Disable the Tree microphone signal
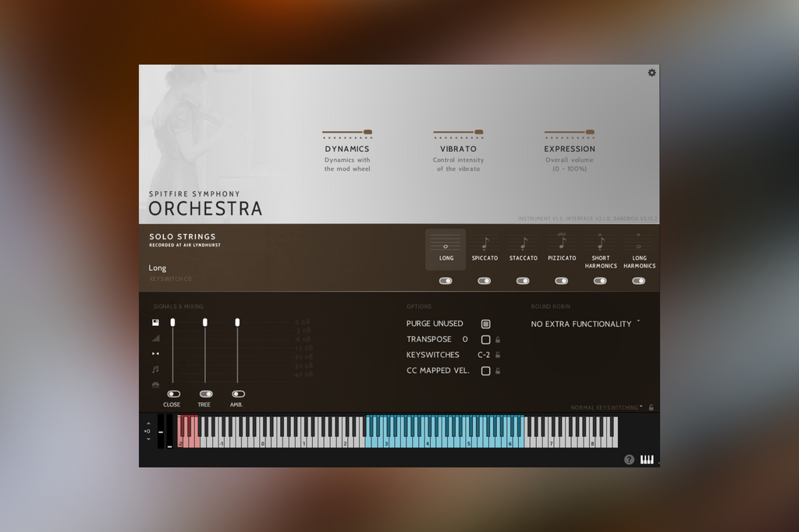Image resolution: width=799 pixels, height=532 pixels. click(204, 394)
